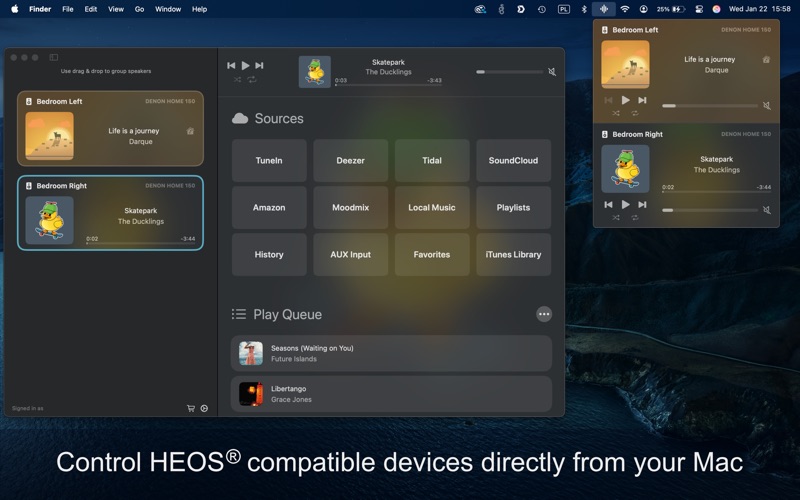
Task: Click play button in main window toolbar
Action: (245, 65)
